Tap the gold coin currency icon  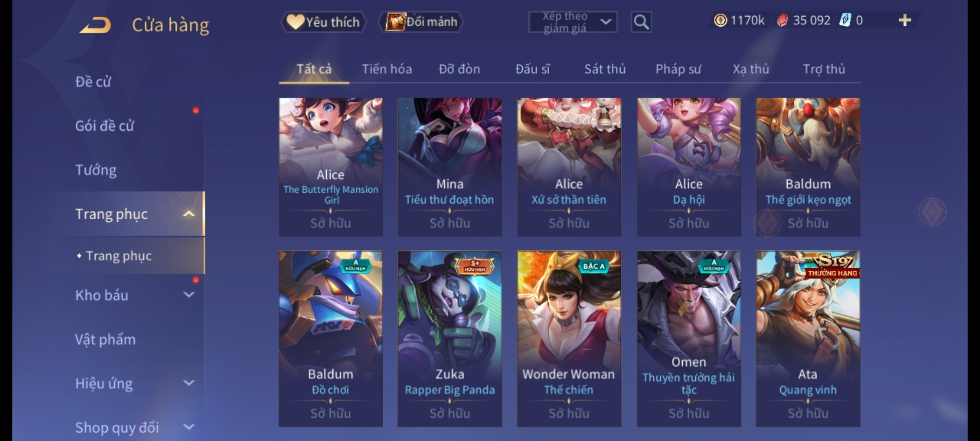pyautogui.click(x=720, y=20)
